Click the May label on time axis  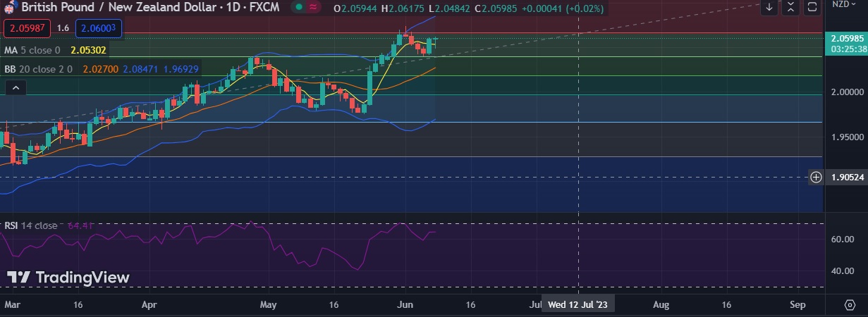[269, 305]
